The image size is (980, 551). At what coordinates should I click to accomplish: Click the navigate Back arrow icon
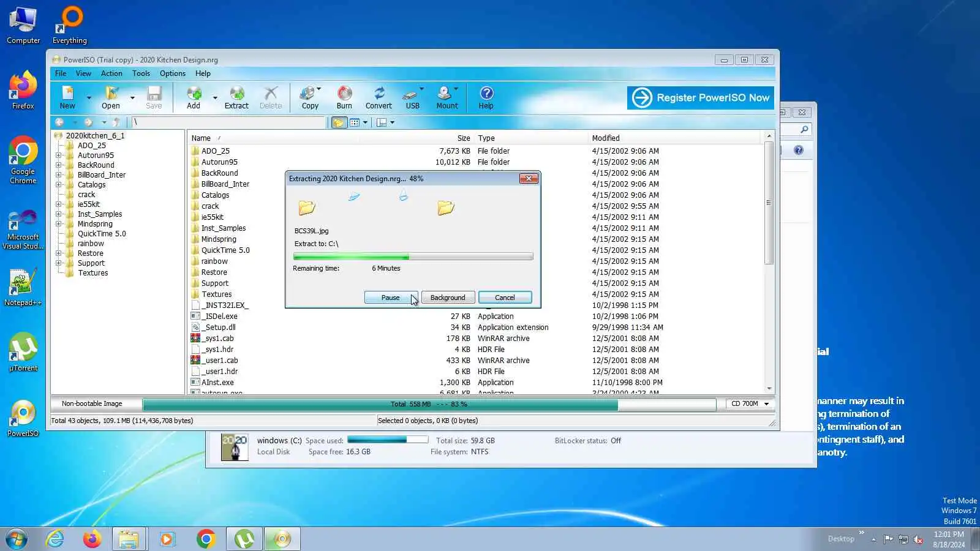(x=59, y=122)
